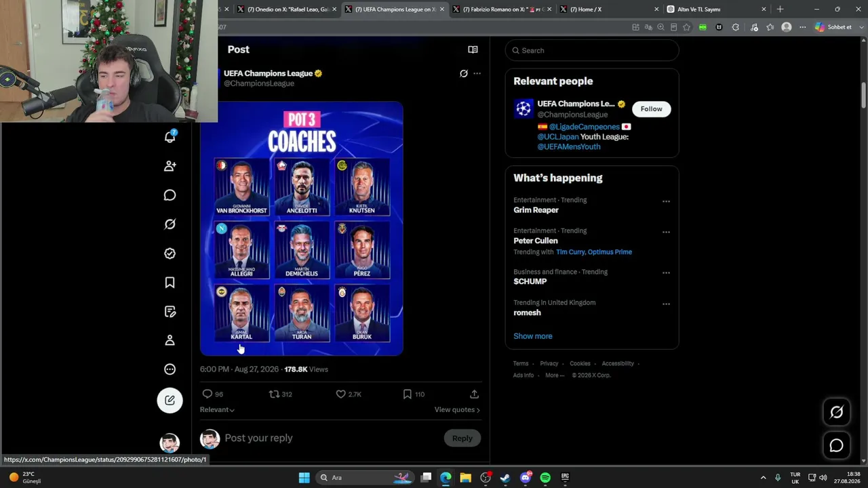The height and width of the screenshot is (488, 868).
Task: Open Windows Start menu
Action: coord(304,478)
